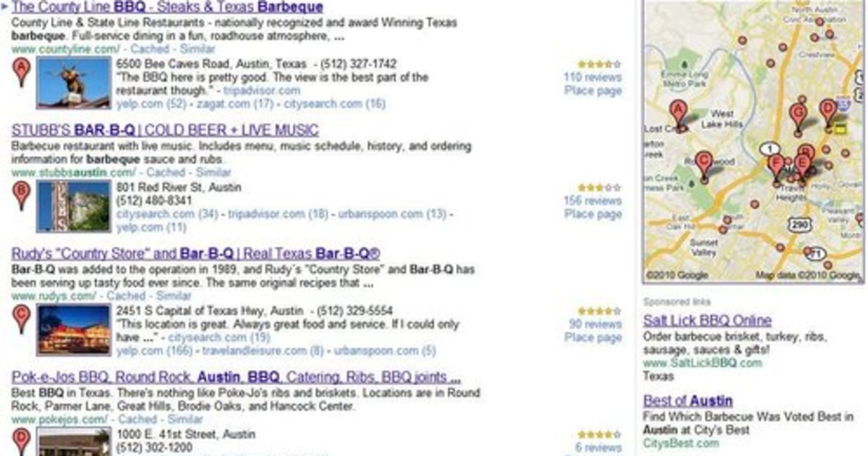This screenshot has height=456, width=868.
Task: Open urbanspoon.com (5) reviews link
Action: (x=386, y=351)
